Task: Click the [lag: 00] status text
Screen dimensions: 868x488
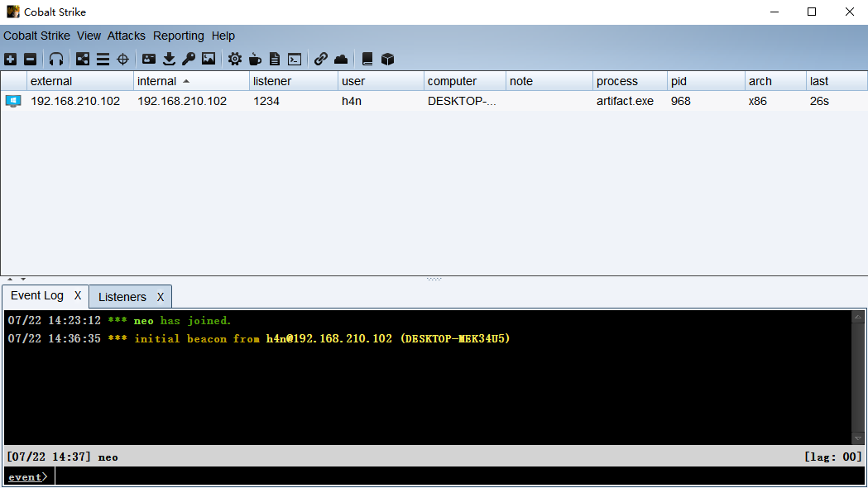Action: click(x=833, y=457)
